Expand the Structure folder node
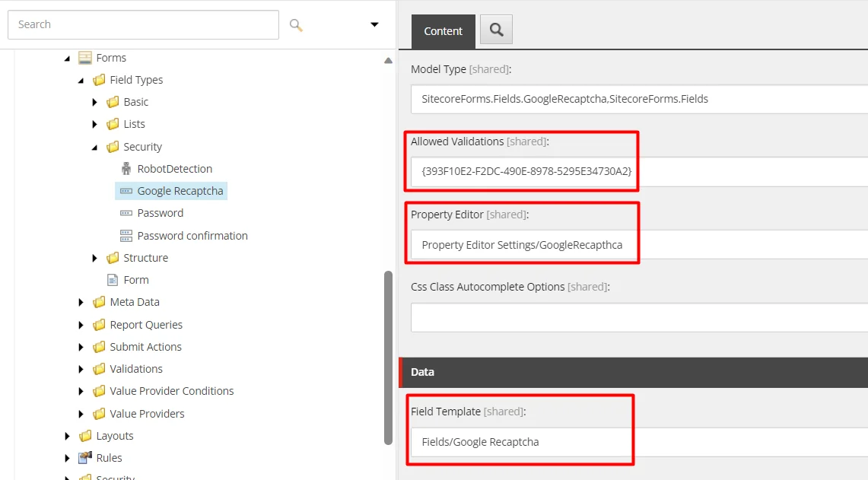 point(94,258)
